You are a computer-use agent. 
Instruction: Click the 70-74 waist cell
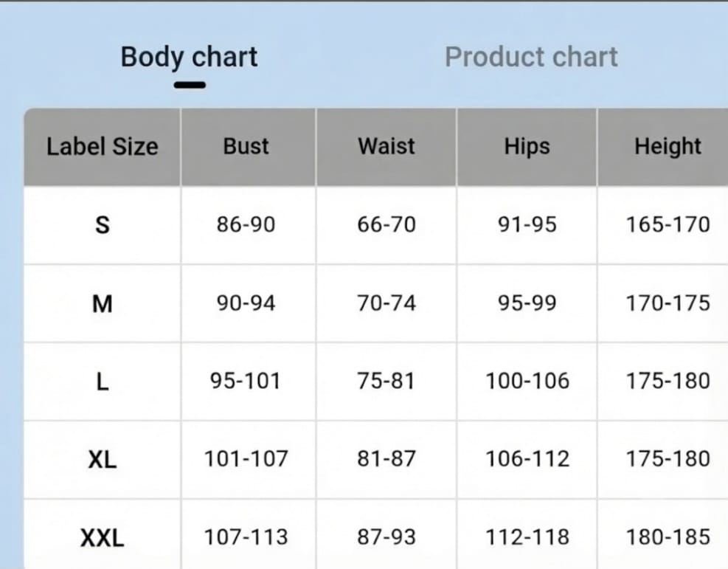tap(386, 303)
